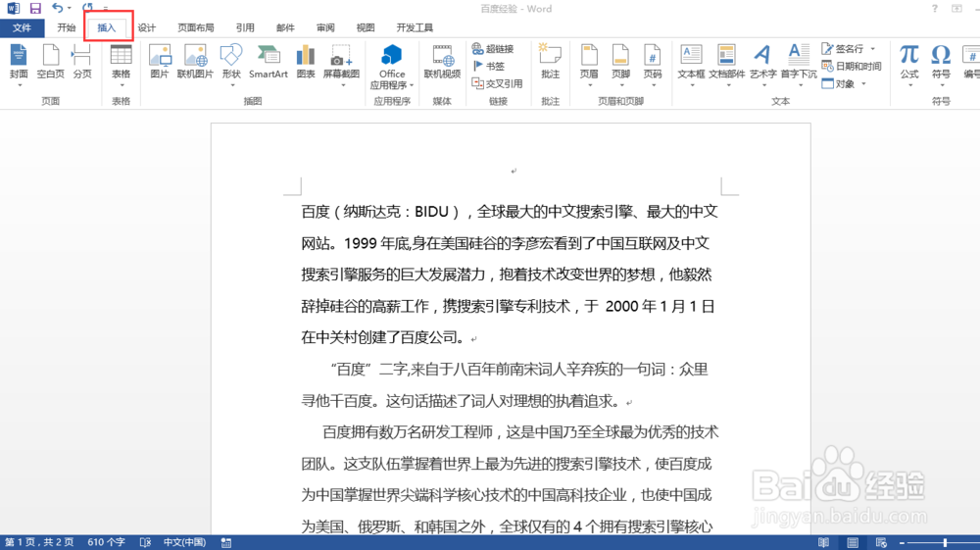The height and width of the screenshot is (550, 980).
Task: Open Page Number (页码) menu
Action: coord(653,62)
